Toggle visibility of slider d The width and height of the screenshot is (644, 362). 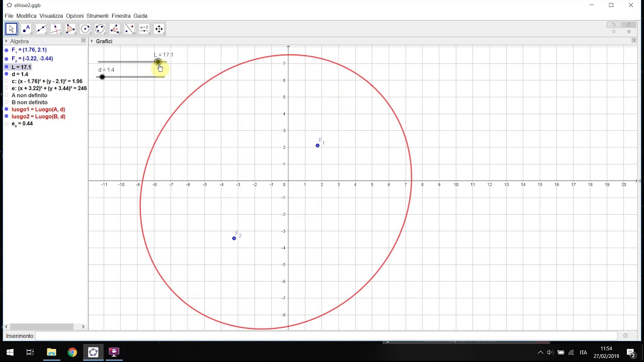point(7,74)
